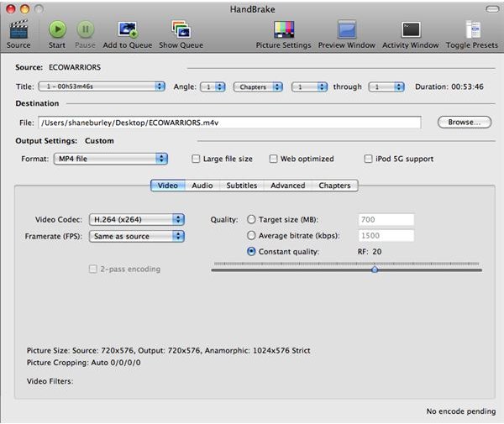The image size is (504, 424).
Task: Click the Pause toolbar icon
Action: pyautogui.click(x=85, y=29)
